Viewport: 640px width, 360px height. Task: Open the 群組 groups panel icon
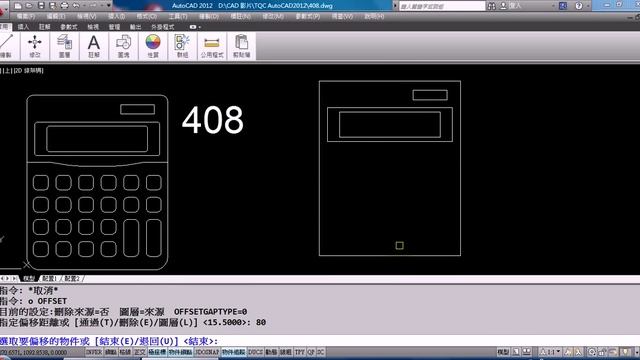(x=182, y=46)
